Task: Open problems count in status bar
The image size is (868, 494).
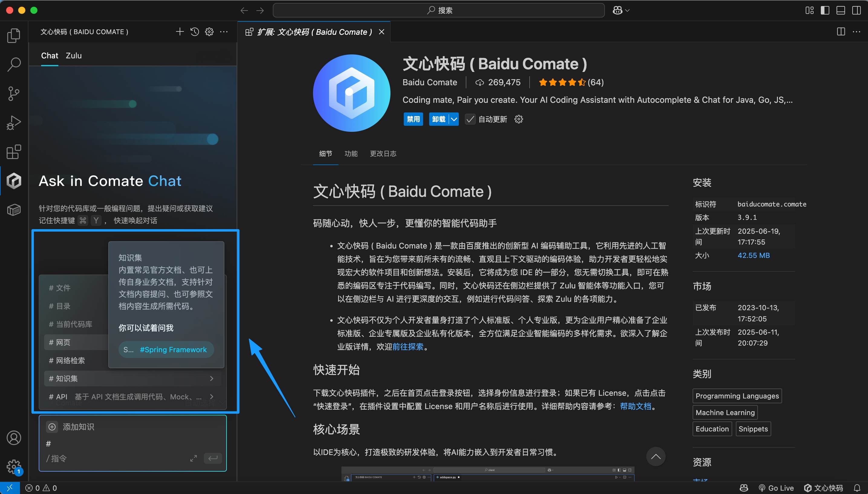Action: click(41, 488)
